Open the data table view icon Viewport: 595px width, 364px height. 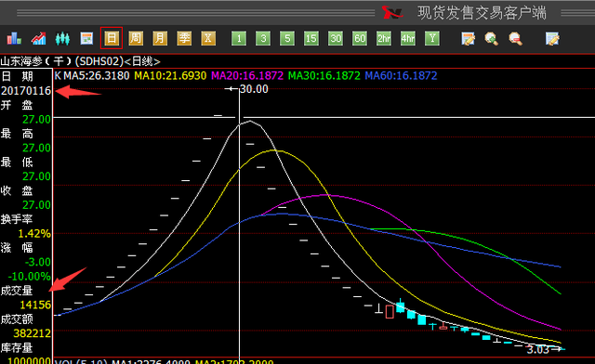coord(86,38)
